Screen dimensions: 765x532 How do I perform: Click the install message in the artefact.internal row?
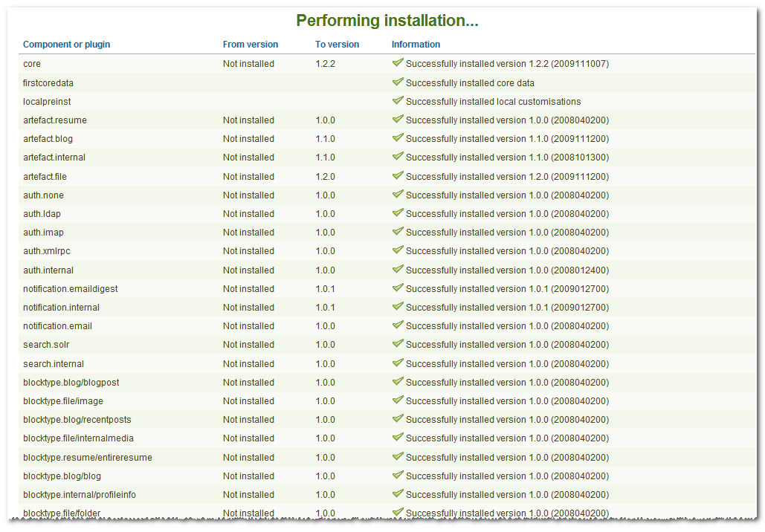[507, 157]
